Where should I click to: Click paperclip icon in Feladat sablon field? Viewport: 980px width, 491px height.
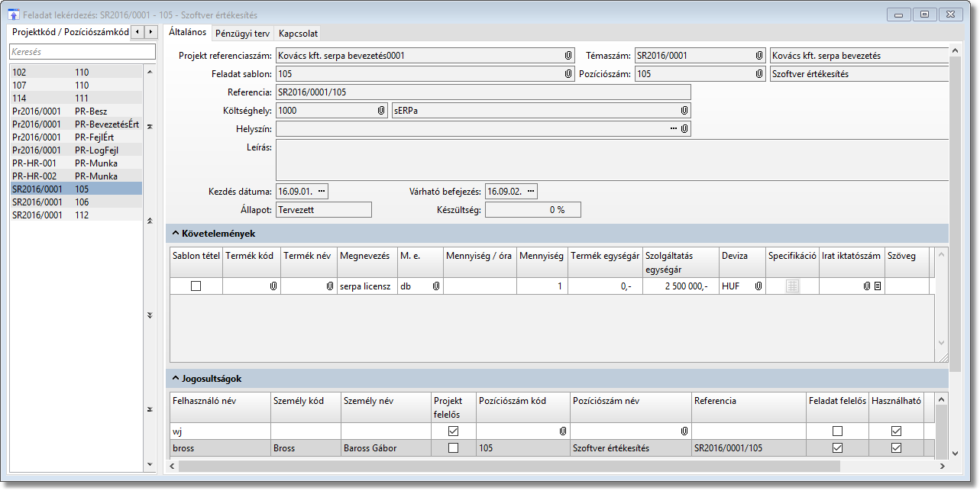coord(568,74)
